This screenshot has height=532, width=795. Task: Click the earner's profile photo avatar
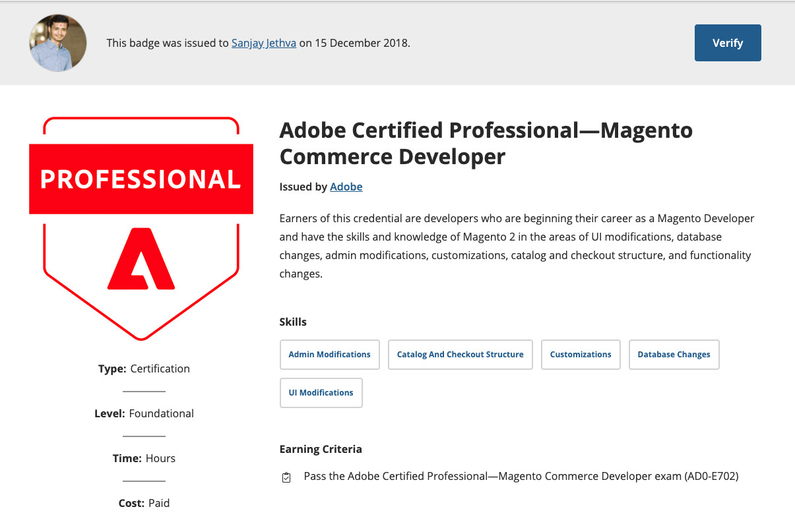point(58,43)
